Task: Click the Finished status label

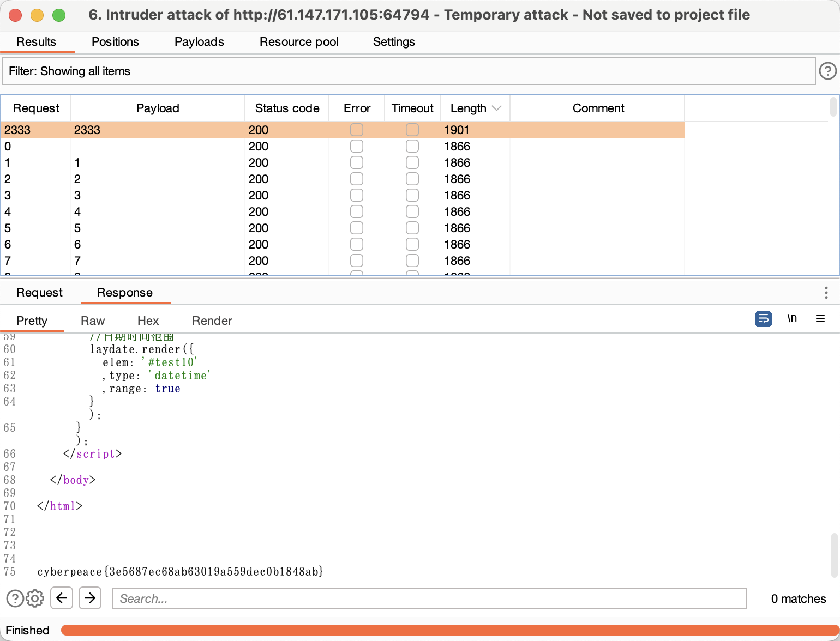Action: [x=27, y=630]
